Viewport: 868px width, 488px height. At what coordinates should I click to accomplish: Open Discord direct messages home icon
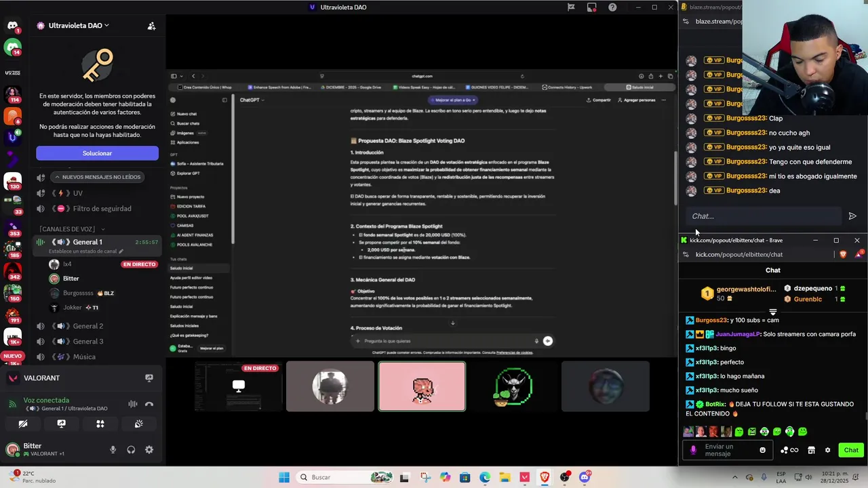click(x=12, y=26)
